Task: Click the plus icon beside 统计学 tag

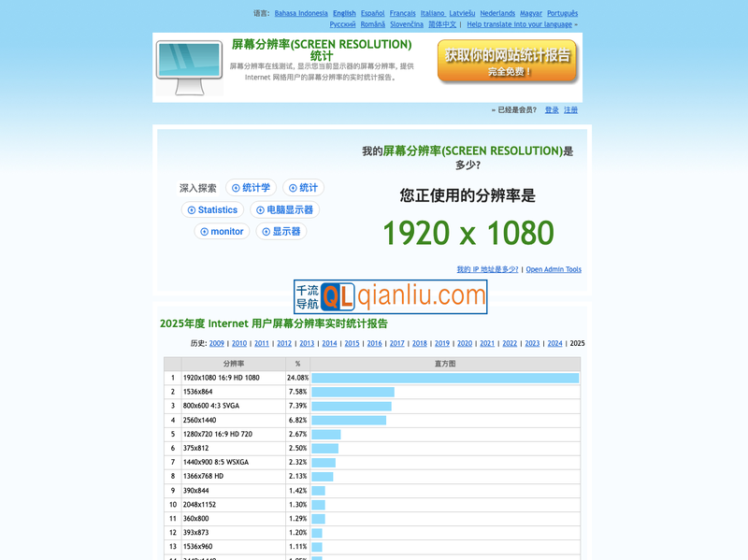Action: [236, 188]
